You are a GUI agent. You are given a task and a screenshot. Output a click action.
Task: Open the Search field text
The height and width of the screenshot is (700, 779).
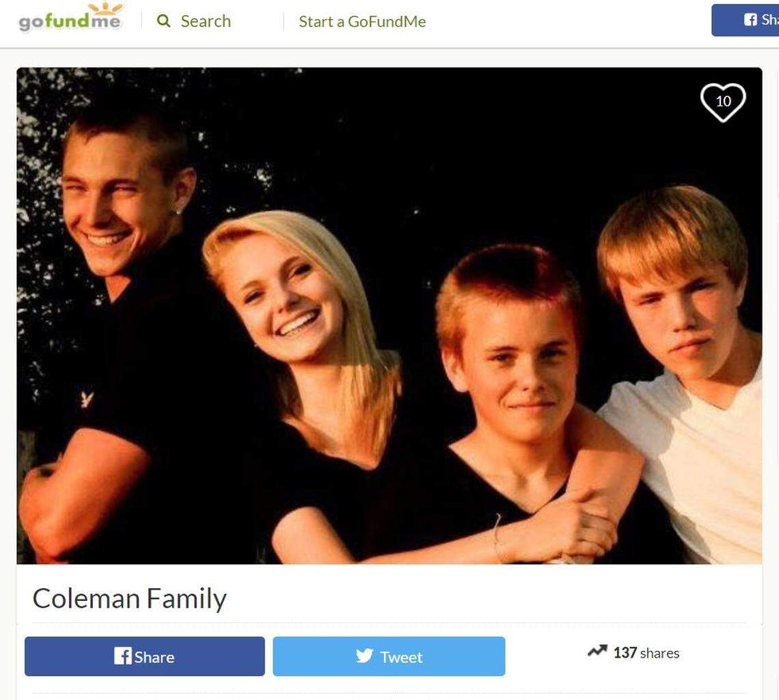tap(206, 21)
